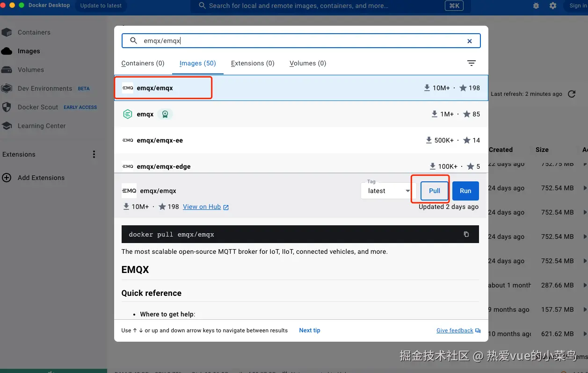Switch to the Volumes (0) tab
588x373 pixels.
308,63
